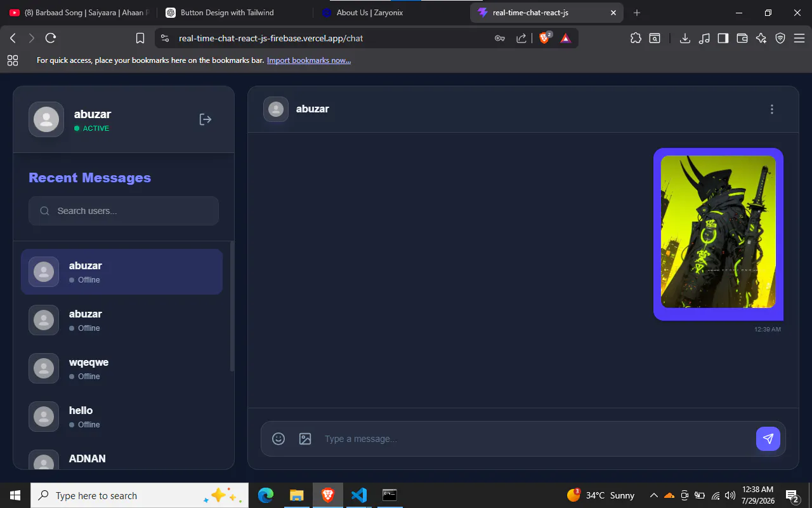Click the profile avatar in sidebar header
The height and width of the screenshot is (508, 812).
click(46, 119)
